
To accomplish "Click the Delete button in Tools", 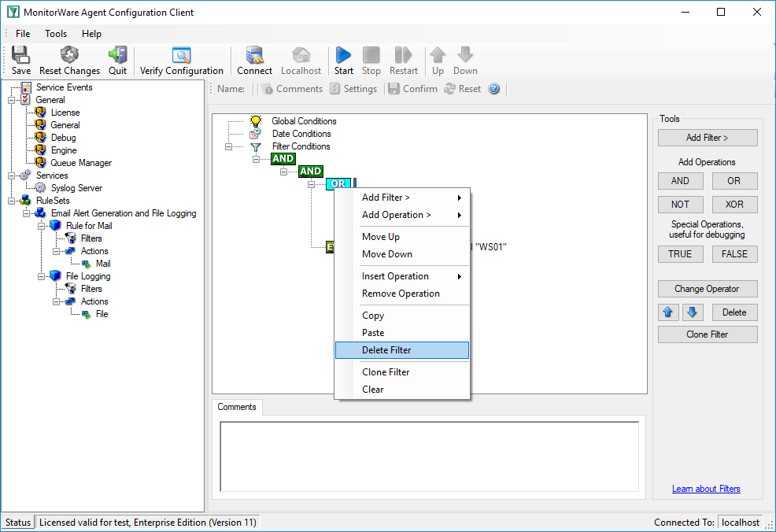I will [x=734, y=312].
